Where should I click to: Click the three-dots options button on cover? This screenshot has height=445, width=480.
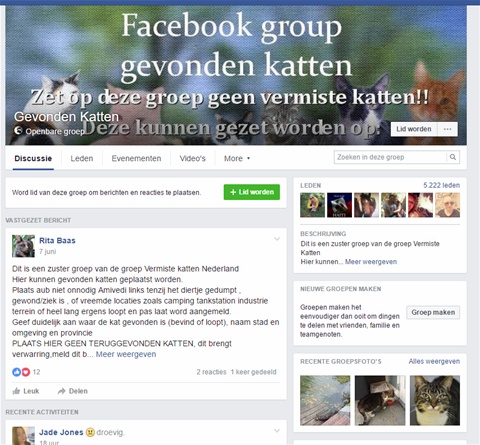point(447,129)
